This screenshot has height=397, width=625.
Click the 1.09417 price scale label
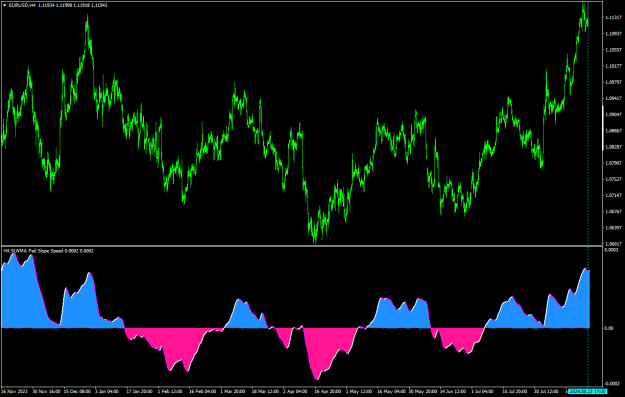click(x=613, y=98)
